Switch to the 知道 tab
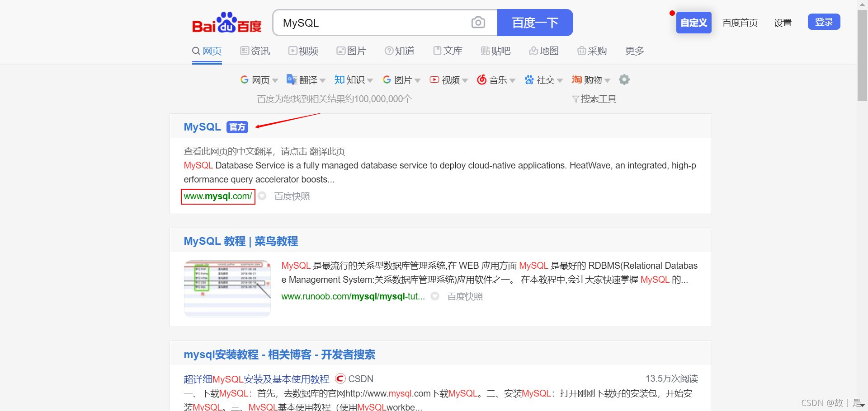Image resolution: width=868 pixels, height=411 pixels. (400, 51)
